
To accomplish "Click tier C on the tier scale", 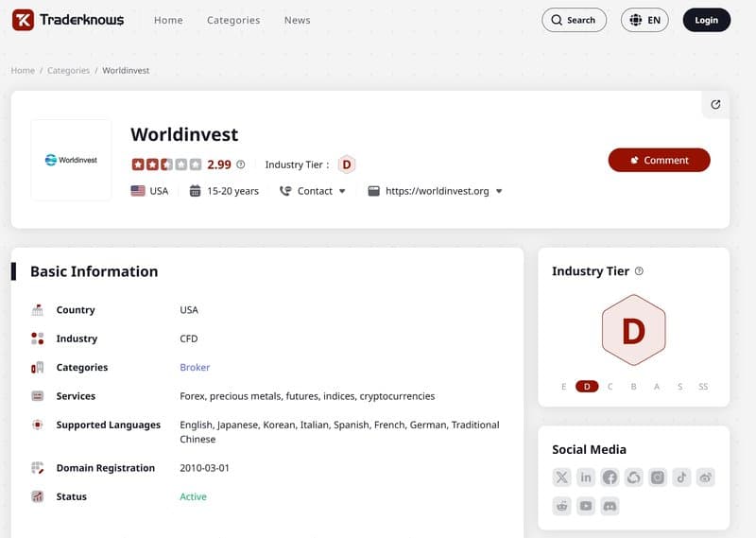I will [x=610, y=387].
